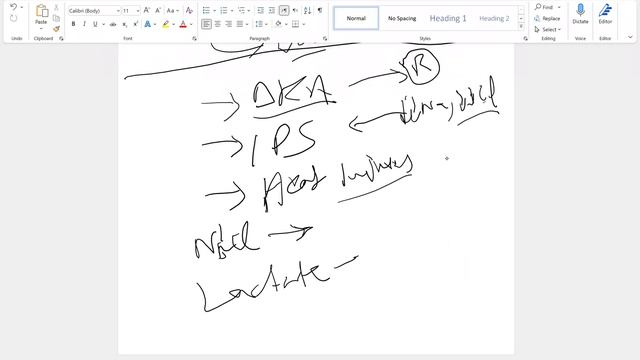The image size is (640, 360).
Task: Toggle Subscript formatting
Action: pyautogui.click(x=124, y=24)
